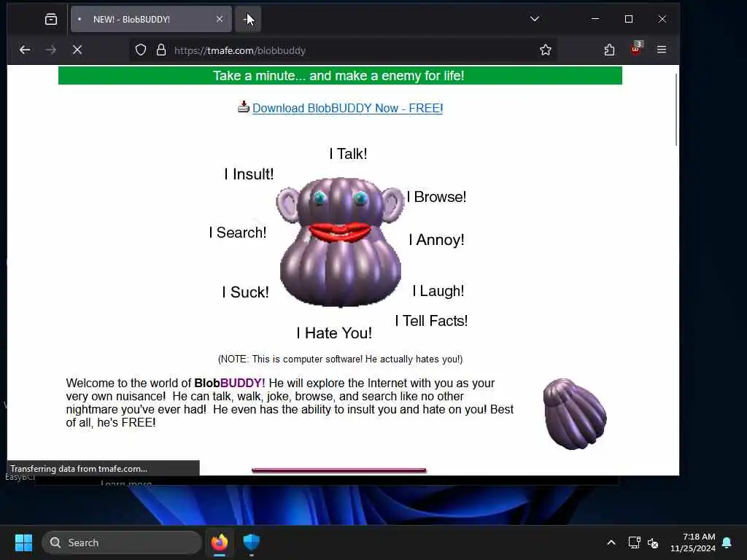Click the forward navigation arrow
Screen dimensions: 747x560
[51, 50]
